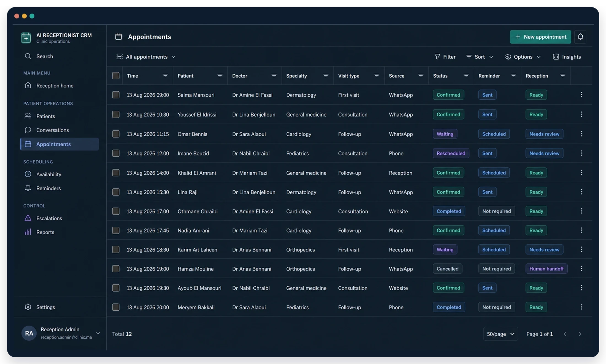
Task: Go to previous page arrow
Action: pos(565,334)
